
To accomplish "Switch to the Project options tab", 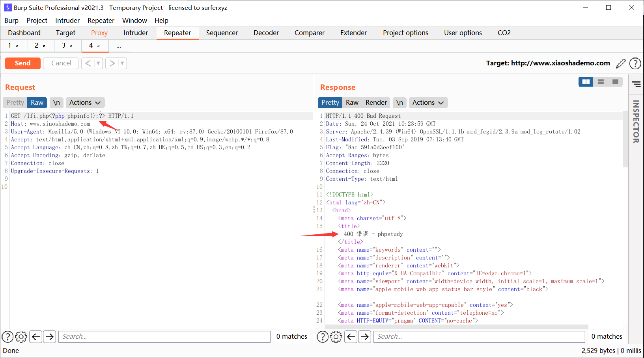I will pos(405,33).
